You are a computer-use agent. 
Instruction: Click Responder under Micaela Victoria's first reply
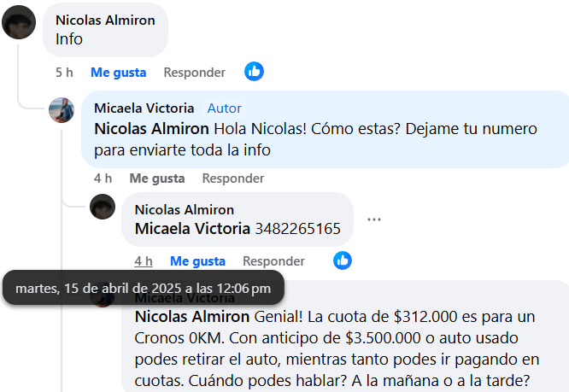click(233, 178)
